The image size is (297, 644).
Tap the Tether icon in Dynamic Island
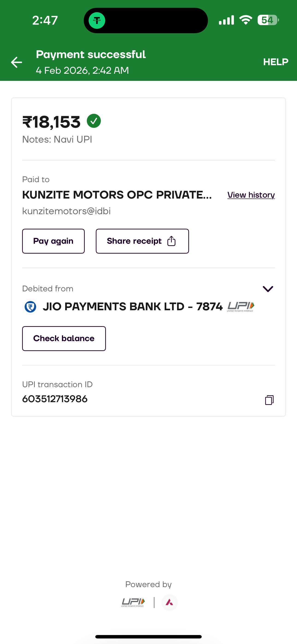97,20
